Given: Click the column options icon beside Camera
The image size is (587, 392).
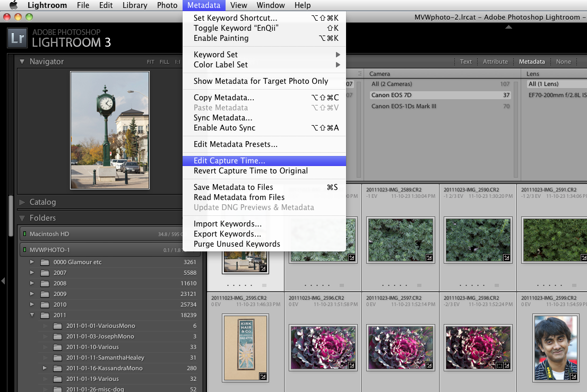Looking at the screenshot, I should coord(360,74).
